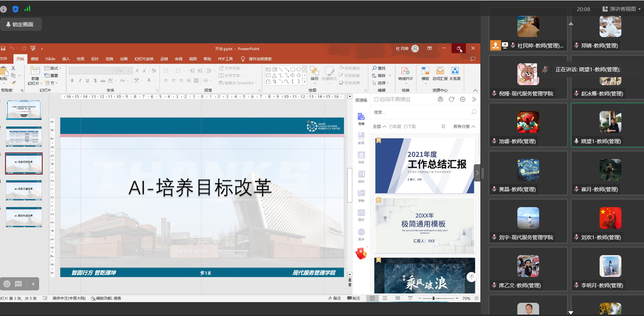
Task: Apply Italic formatting with the I icon
Action: point(80,81)
